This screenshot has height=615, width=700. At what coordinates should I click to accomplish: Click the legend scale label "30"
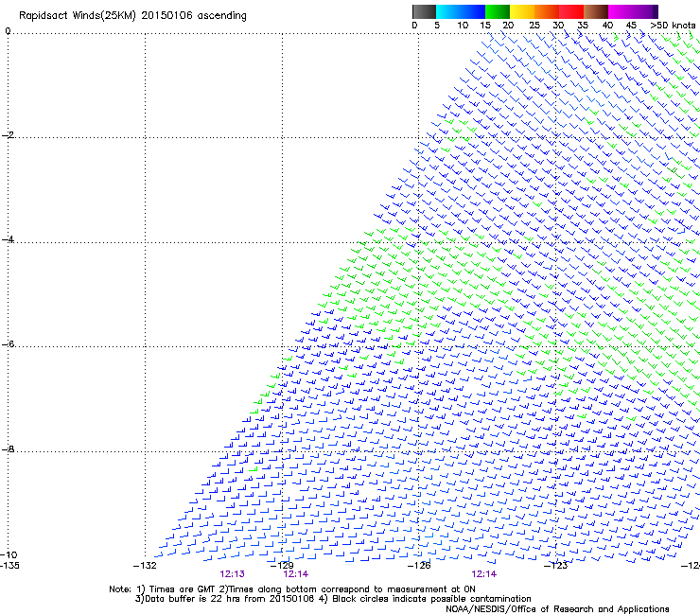558,26
